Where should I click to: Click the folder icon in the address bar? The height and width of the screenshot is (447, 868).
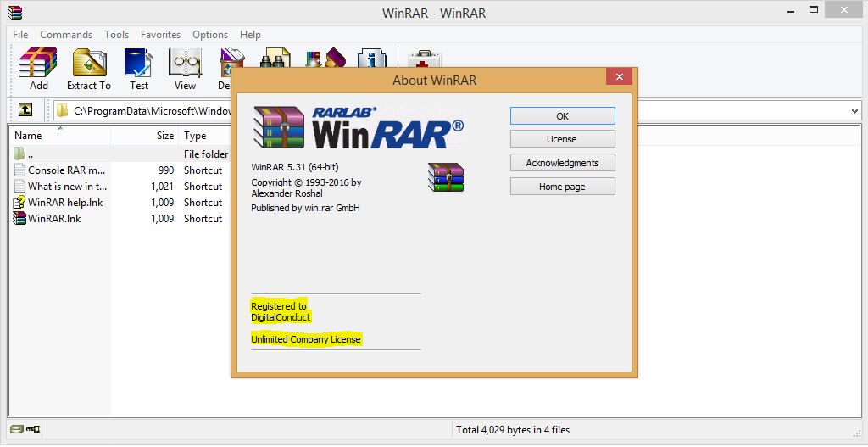62,111
